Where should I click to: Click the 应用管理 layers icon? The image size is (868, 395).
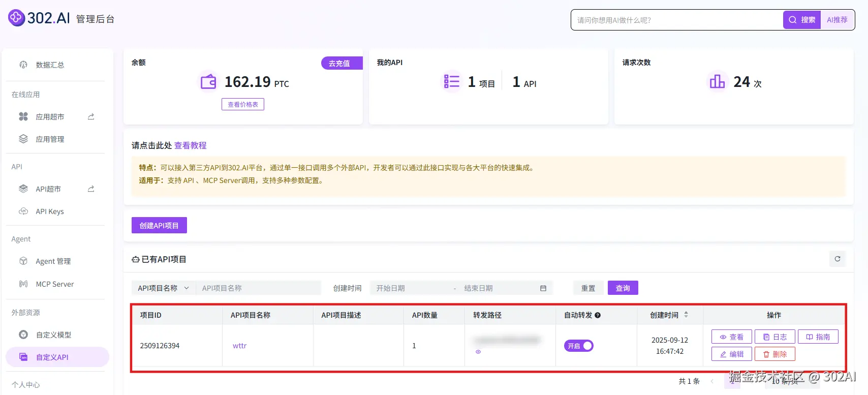point(23,139)
